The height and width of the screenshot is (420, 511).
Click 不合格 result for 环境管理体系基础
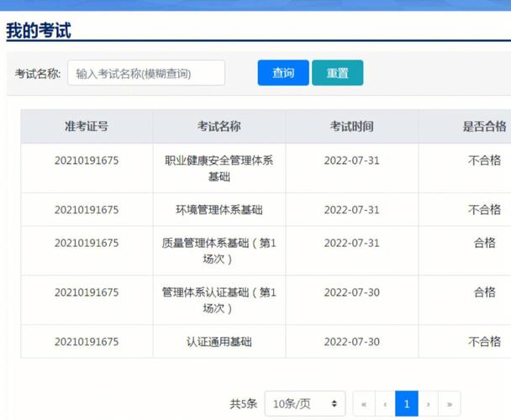485,209
